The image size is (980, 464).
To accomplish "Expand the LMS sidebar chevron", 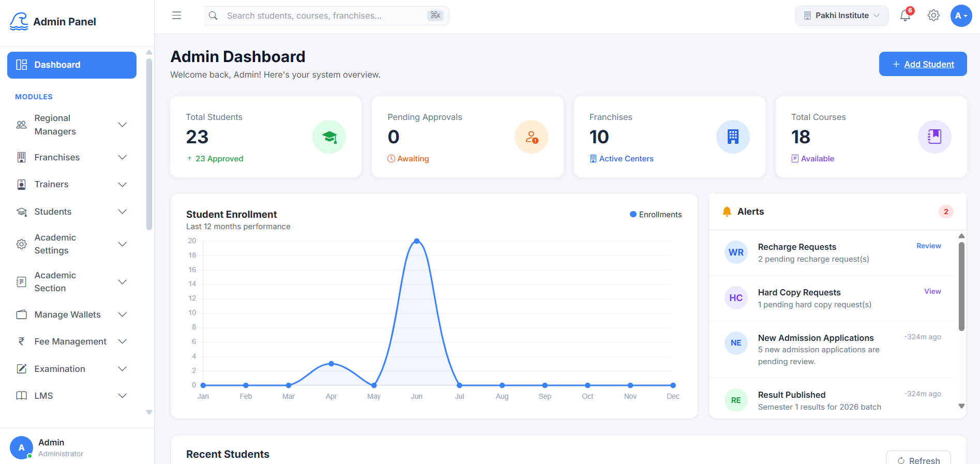I will (123, 396).
